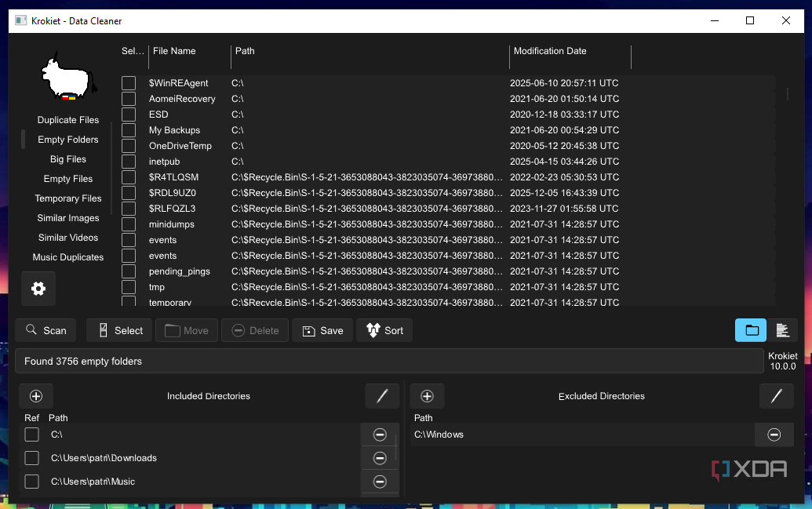Viewport: 812px width, 509px height.
Task: Sort by the File Name column header
Action: (x=174, y=51)
